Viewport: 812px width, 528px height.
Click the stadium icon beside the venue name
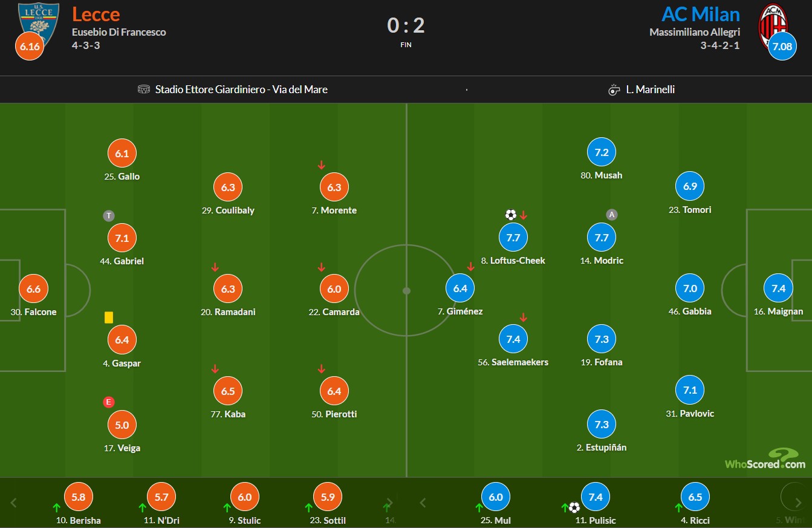(x=144, y=90)
